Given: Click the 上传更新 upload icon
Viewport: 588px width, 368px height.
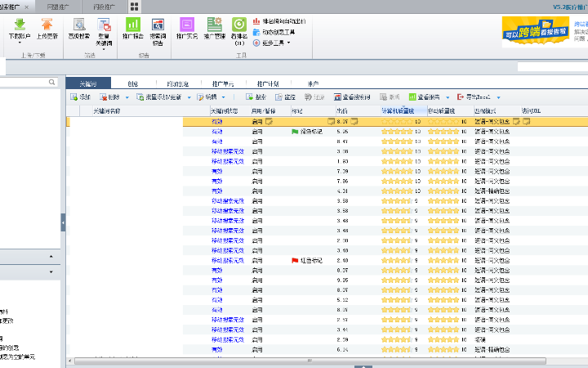Looking at the screenshot, I should (x=47, y=25).
